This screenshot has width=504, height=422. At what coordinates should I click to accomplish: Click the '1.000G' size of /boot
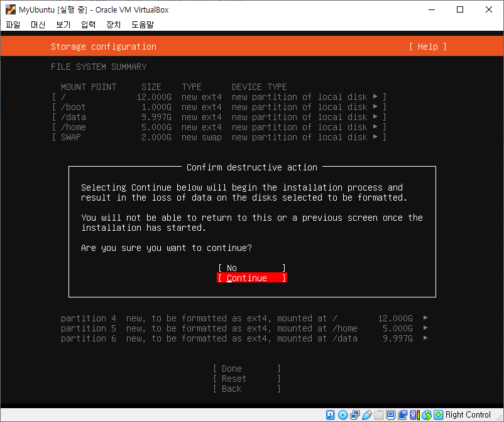point(156,107)
